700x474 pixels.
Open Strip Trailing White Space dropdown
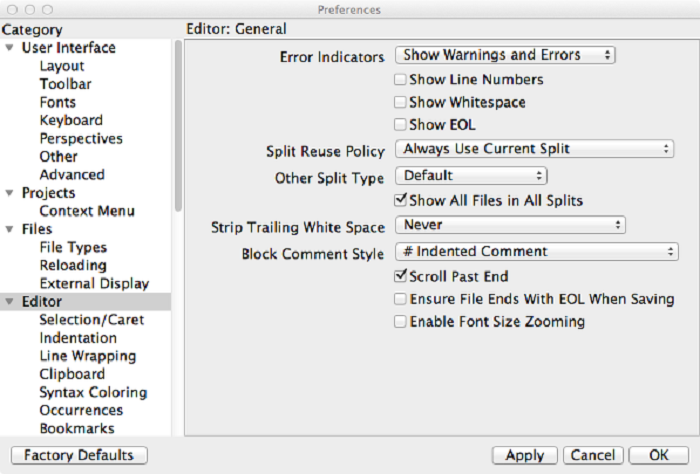click(510, 225)
